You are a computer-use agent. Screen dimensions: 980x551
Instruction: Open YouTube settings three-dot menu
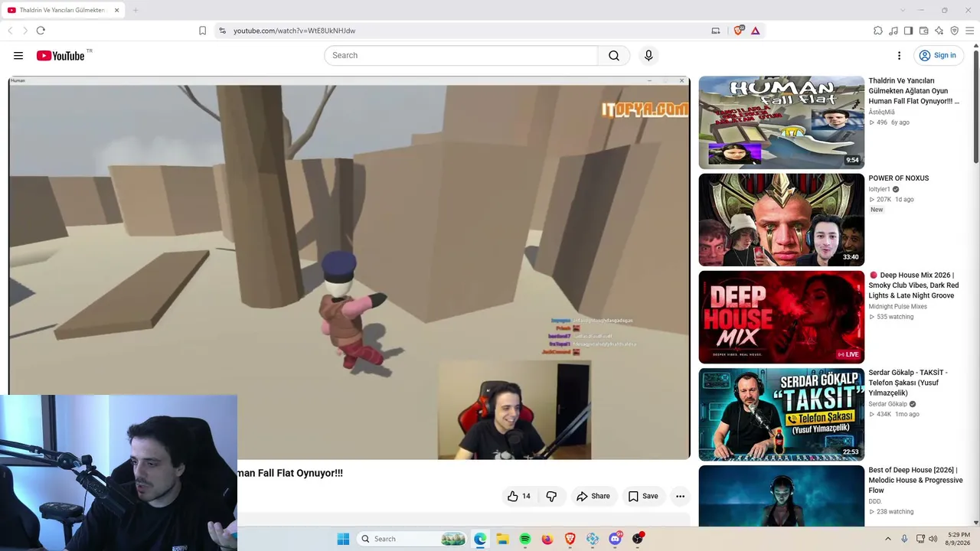[x=899, y=55]
